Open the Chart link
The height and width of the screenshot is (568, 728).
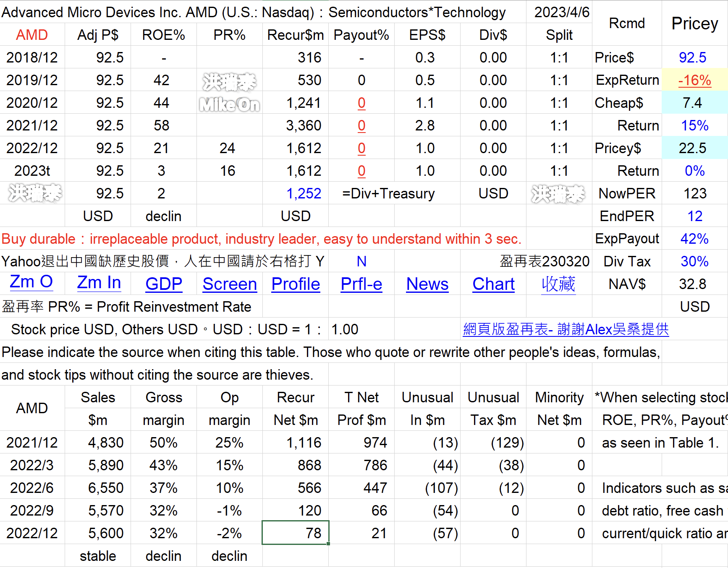(493, 284)
